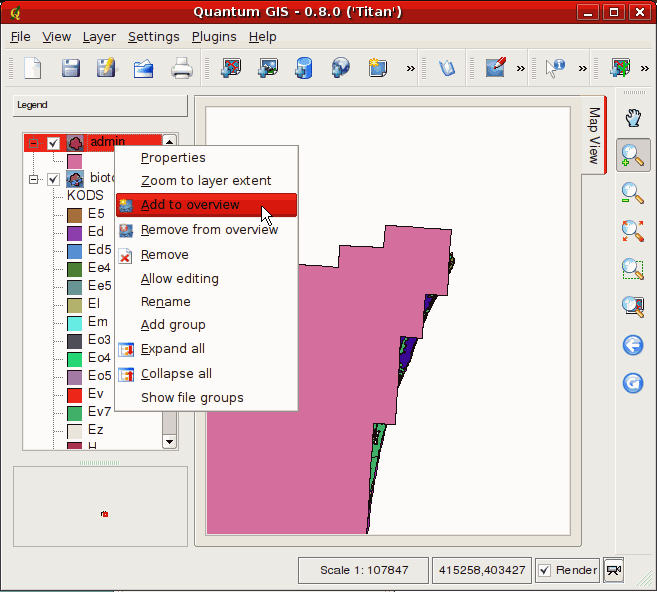Toggle the admin layer visibility checkbox
The height and width of the screenshot is (592, 657).
click(x=53, y=143)
